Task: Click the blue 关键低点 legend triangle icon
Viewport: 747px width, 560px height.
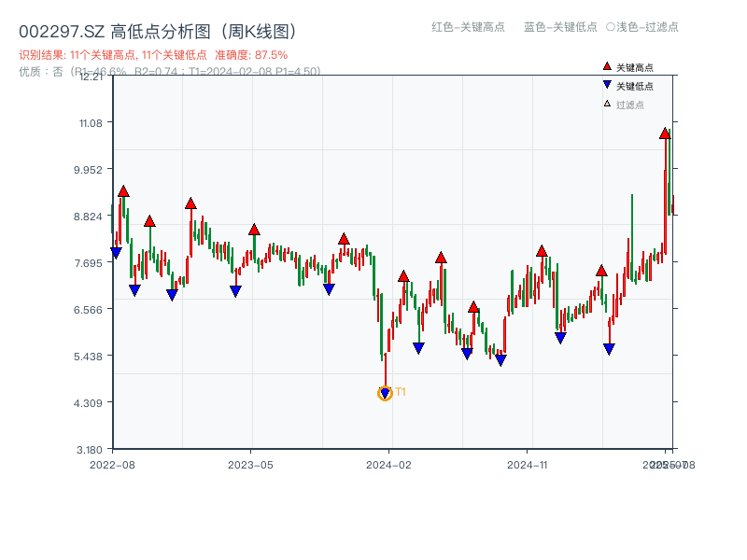Action: pyautogui.click(x=607, y=85)
